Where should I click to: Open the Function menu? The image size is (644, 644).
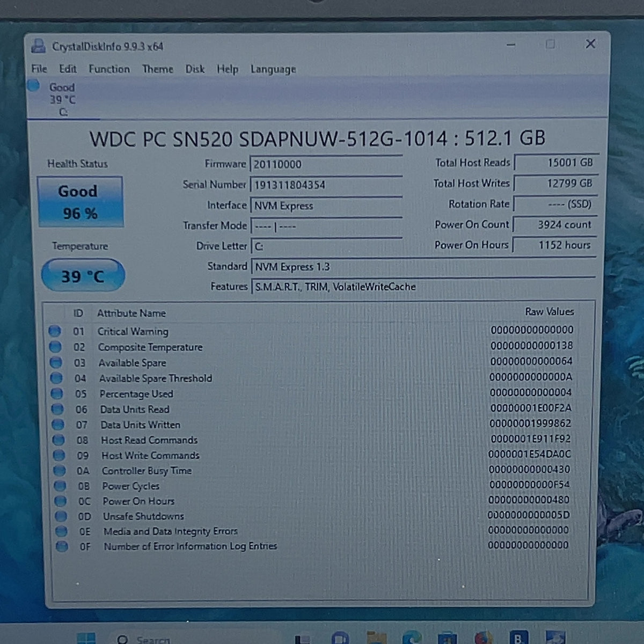[x=109, y=69]
